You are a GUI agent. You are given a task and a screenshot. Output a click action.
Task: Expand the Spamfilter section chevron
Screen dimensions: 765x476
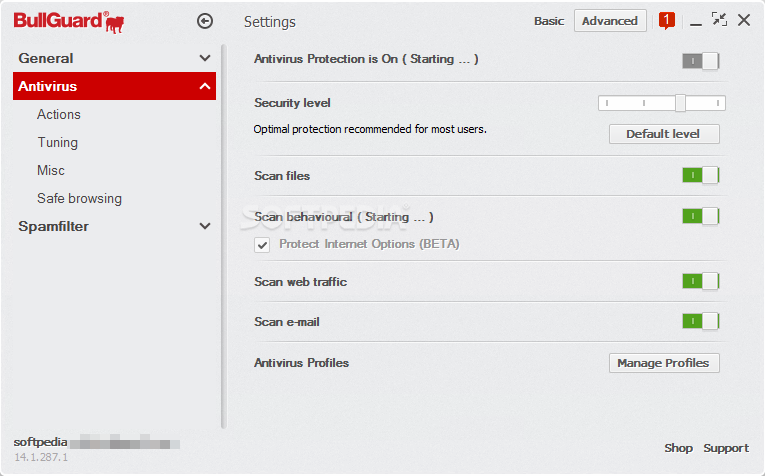[x=205, y=226]
